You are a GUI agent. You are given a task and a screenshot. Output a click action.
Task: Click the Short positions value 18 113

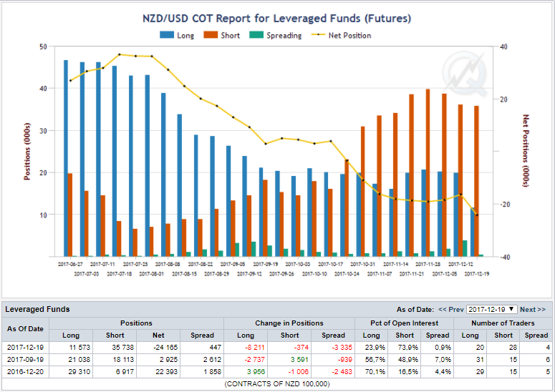pos(123,360)
